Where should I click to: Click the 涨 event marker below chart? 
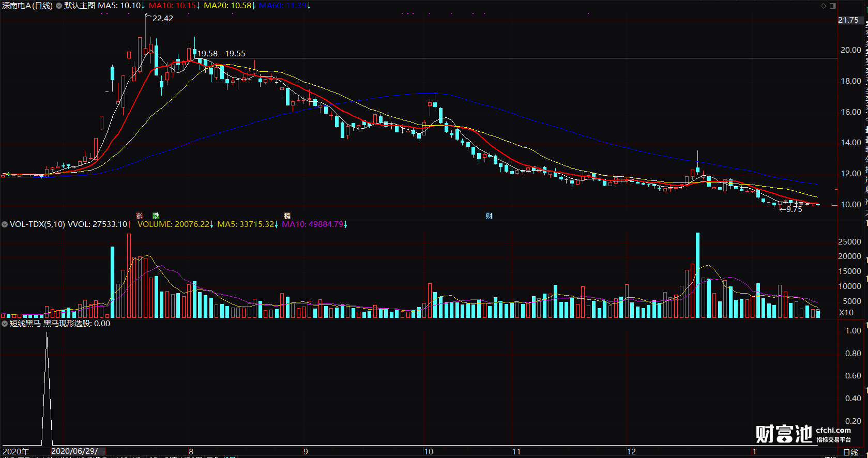(139, 216)
